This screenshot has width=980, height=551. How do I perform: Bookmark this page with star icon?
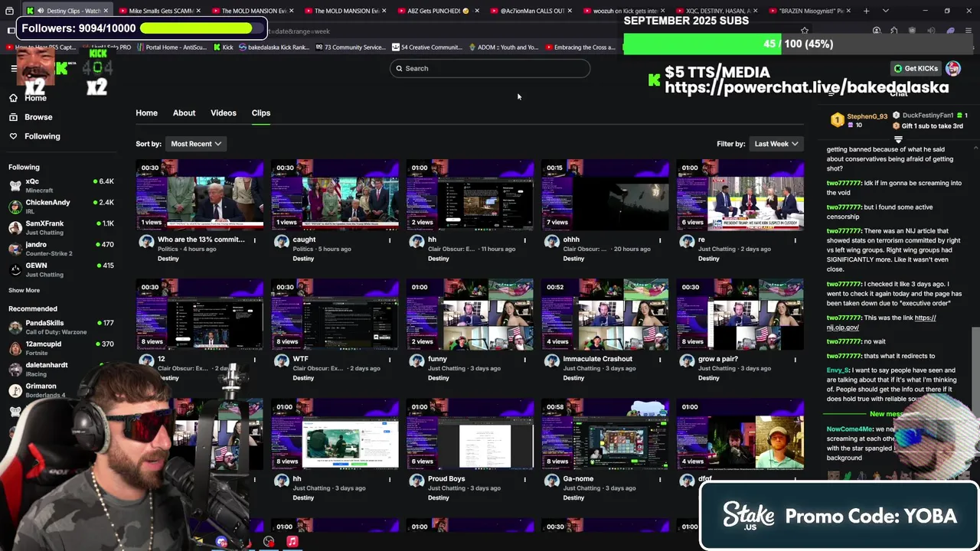pyautogui.click(x=805, y=31)
